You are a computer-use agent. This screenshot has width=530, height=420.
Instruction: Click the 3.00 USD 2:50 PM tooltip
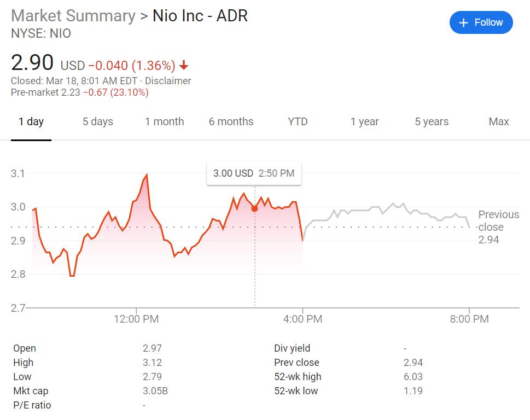(254, 173)
